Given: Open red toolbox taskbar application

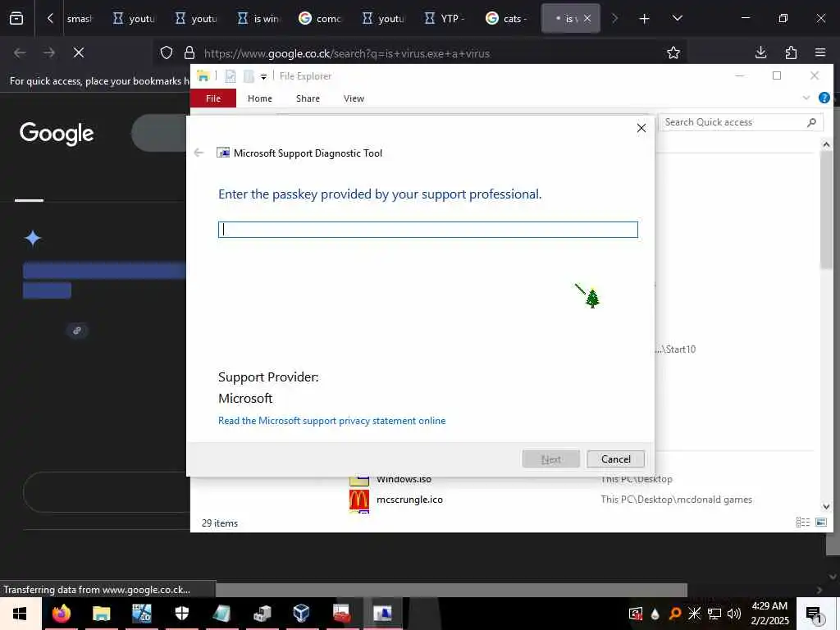Looking at the screenshot, I should click(x=342, y=614).
